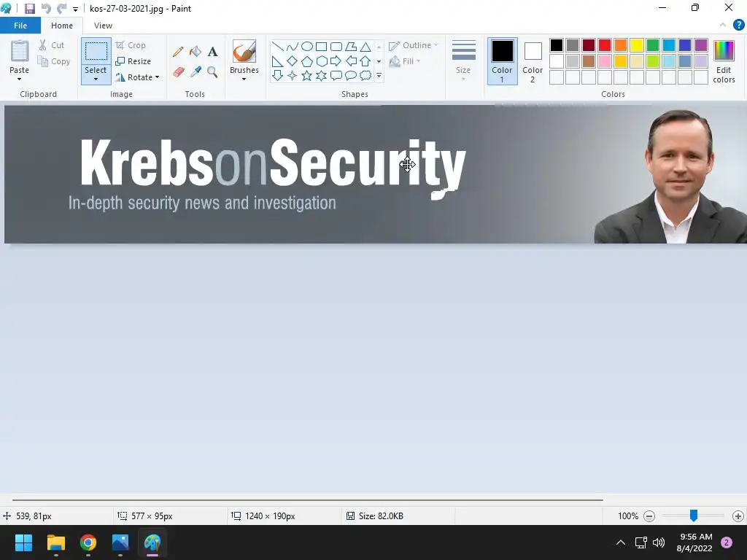Choose the Right arrow shape

pos(336,61)
